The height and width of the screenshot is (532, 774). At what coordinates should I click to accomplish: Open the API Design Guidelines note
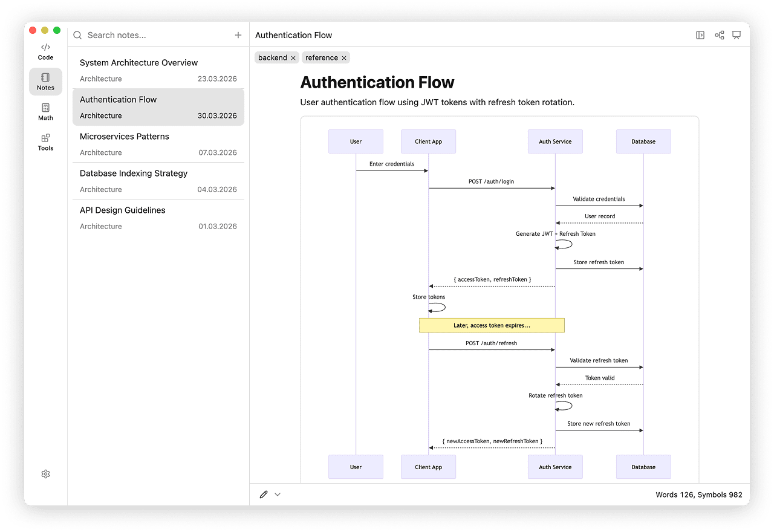[158, 218]
